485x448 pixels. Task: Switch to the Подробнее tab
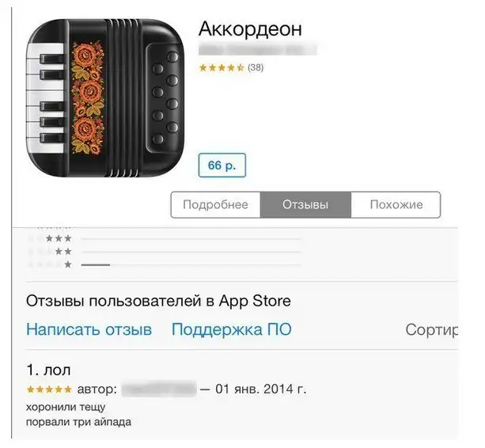click(215, 205)
